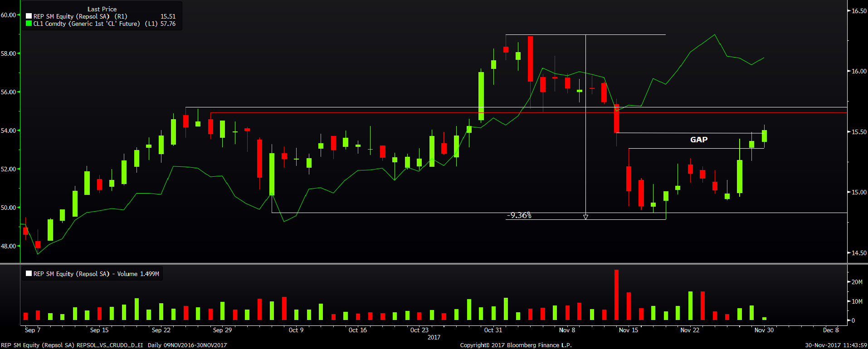Screen dimensions: 868x349
Task: Click the tallest red volume bar
Action: click(x=616, y=295)
